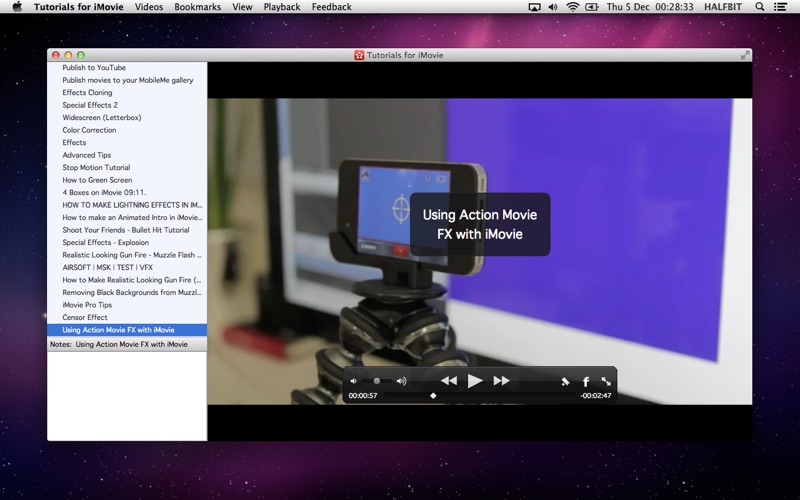Select 'HOW TO MAKE LIGHTNING EFFECTS' row
The width and height of the screenshot is (800, 500).
point(127,205)
